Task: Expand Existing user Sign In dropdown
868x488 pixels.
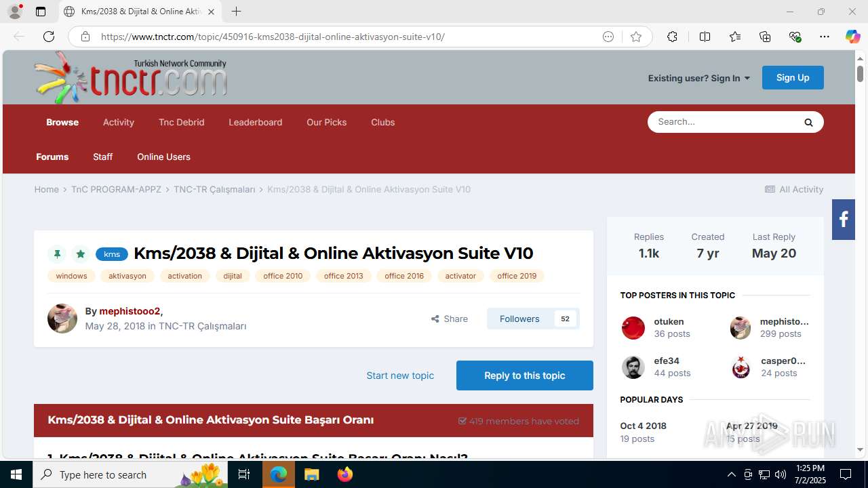Action: point(699,78)
